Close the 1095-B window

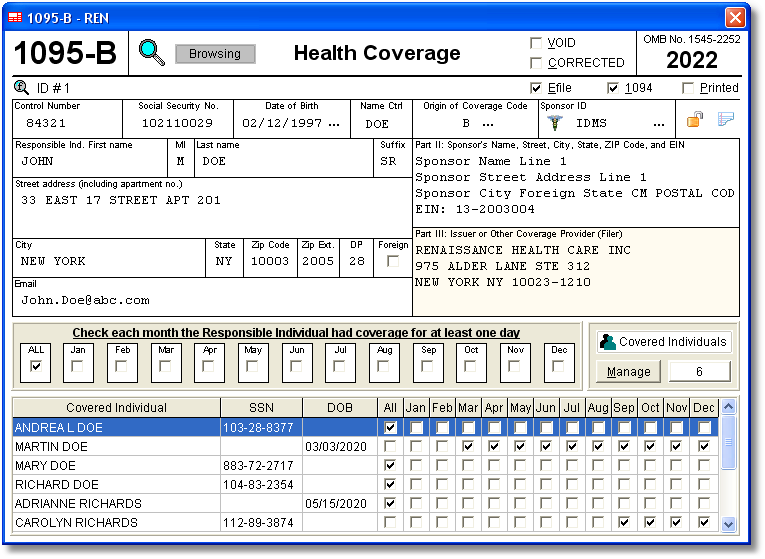735,17
